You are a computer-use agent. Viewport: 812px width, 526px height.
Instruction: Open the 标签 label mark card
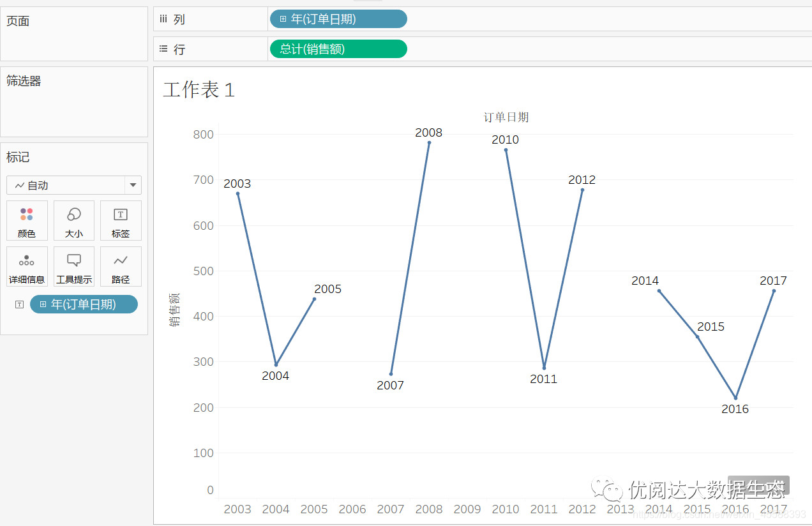point(121,221)
